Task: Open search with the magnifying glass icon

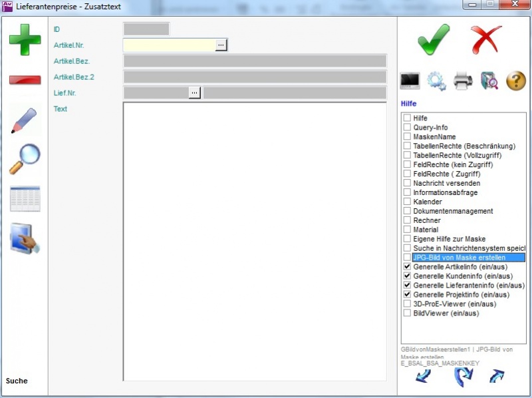Action: [25, 159]
